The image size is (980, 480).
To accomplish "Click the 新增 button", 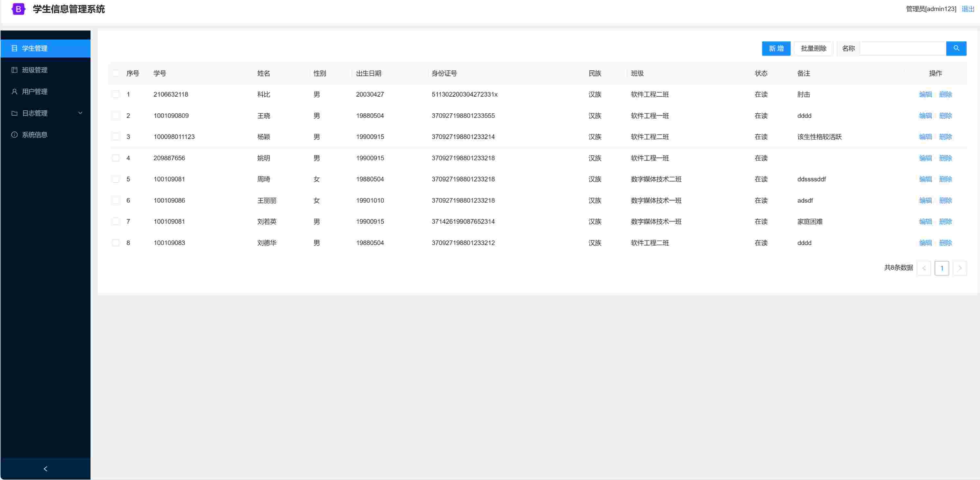I will (x=776, y=48).
